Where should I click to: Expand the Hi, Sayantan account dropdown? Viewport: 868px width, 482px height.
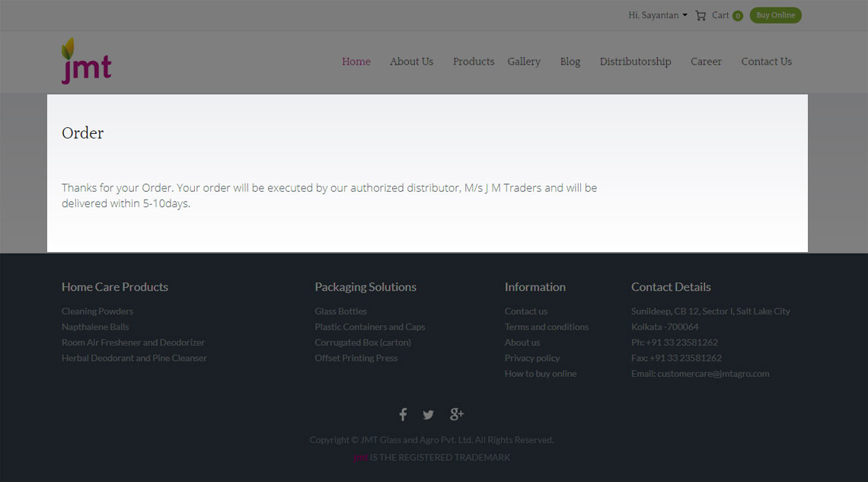[658, 15]
